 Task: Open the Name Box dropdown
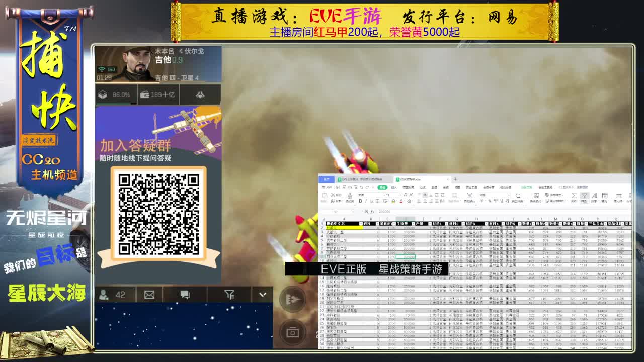pos(353,212)
